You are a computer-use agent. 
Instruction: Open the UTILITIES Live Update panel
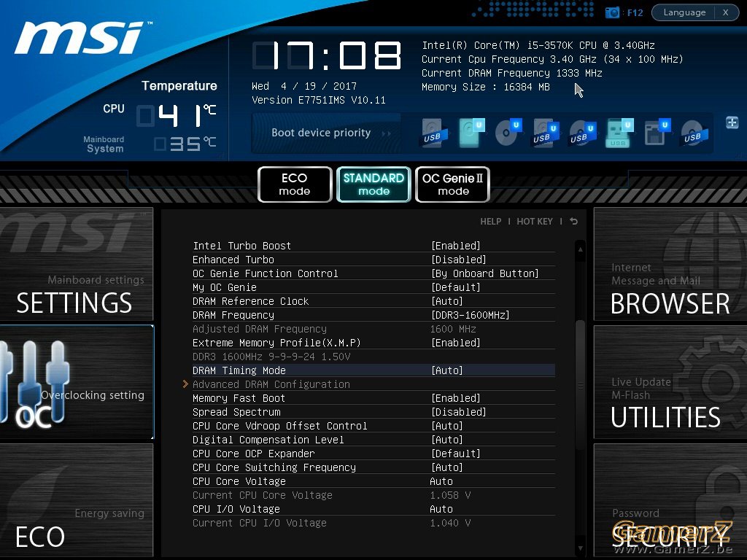click(670, 382)
